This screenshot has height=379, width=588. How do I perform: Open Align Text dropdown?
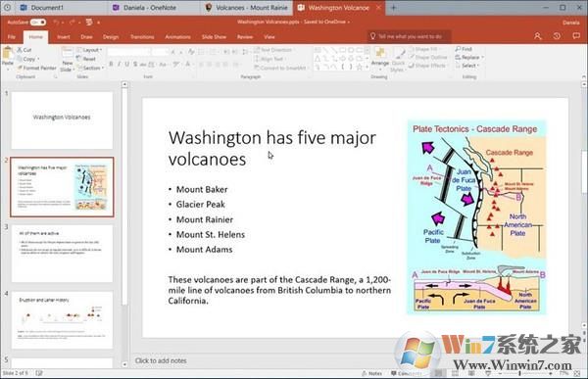(269, 59)
